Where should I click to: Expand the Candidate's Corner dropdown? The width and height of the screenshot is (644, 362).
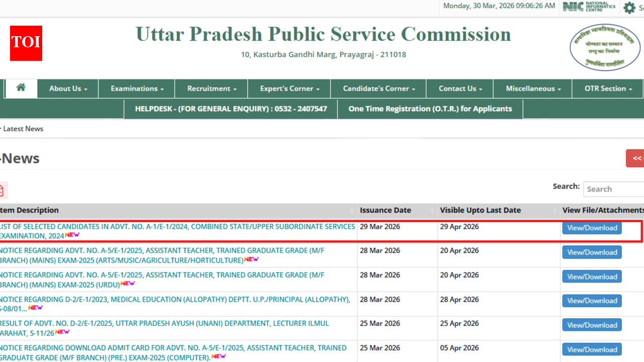[378, 88]
